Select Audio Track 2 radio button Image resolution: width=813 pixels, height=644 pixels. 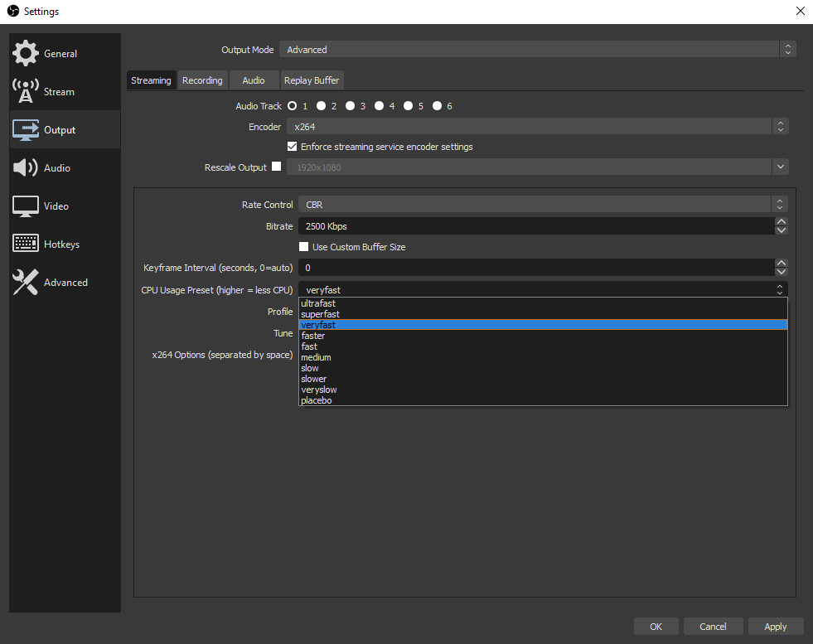pos(322,106)
